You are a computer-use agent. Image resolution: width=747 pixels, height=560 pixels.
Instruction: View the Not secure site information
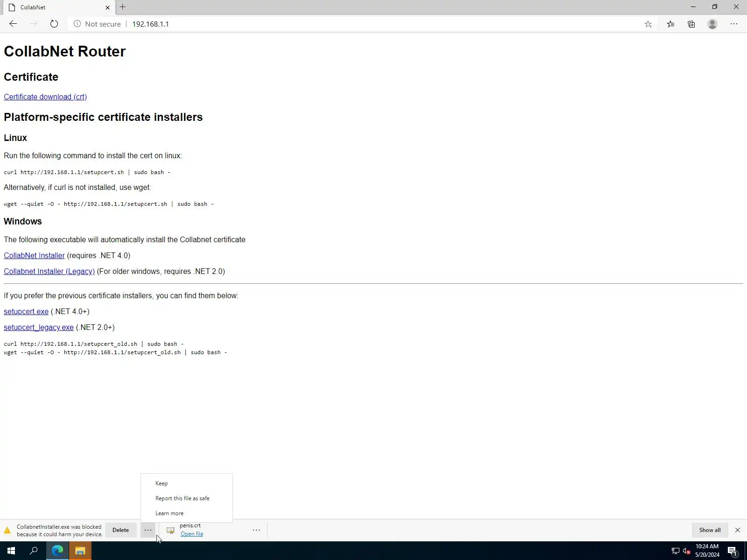[x=97, y=24]
